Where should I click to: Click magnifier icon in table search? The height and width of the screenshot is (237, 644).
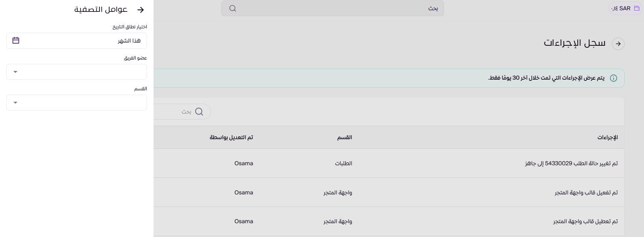coord(199,112)
